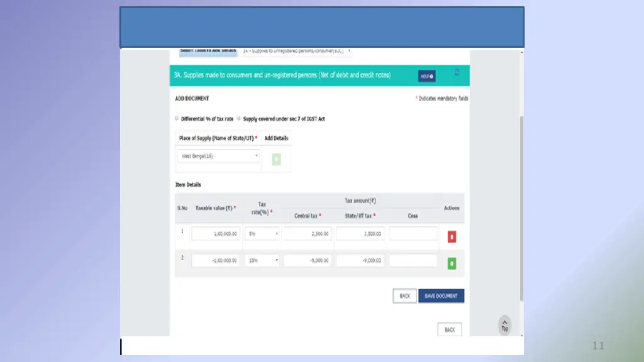Open the Select Table to Add Details dropdown
Image resolution: width=644 pixels, height=362 pixels.
click(294, 50)
